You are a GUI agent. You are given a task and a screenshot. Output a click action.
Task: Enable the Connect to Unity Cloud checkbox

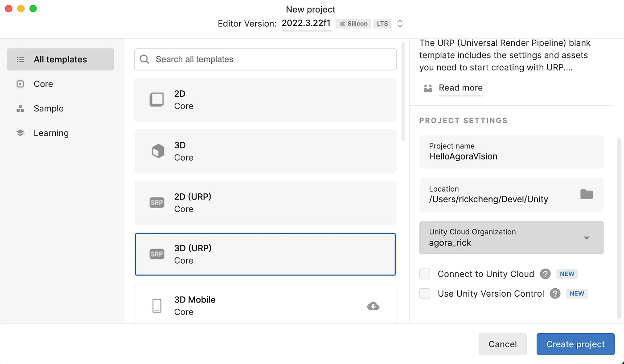pos(425,274)
